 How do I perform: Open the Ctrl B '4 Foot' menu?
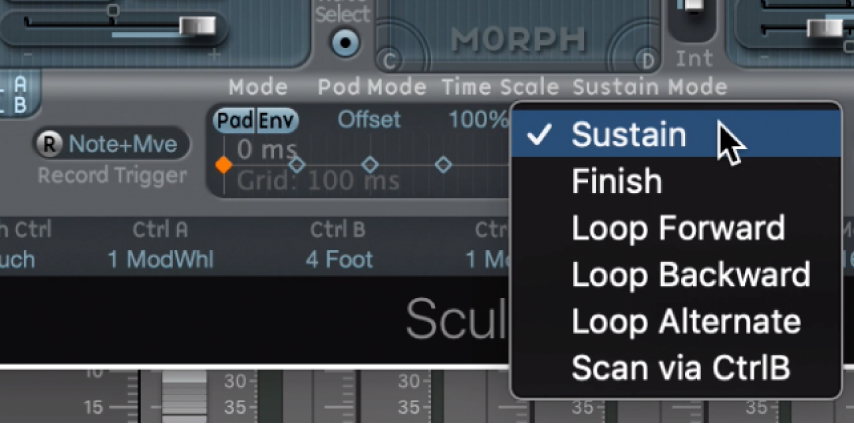coord(339,260)
